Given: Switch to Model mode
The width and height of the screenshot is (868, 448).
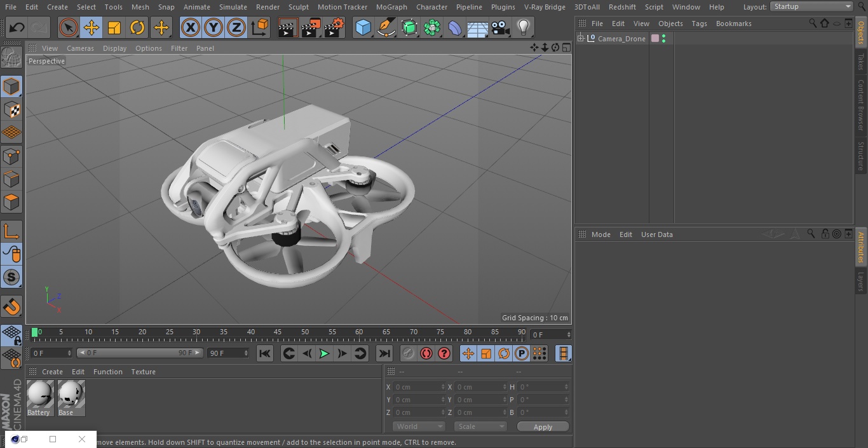Looking at the screenshot, I should [11, 86].
